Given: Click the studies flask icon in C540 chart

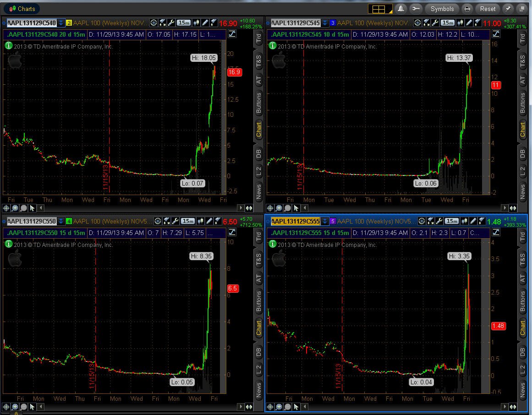Looking at the screenshot, I should tap(163, 23).
